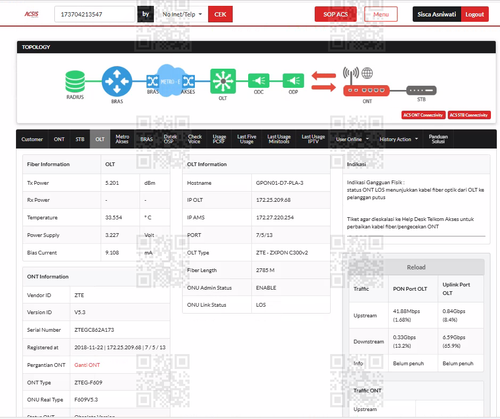Click the RADIUS database icon in topology
Viewport: 500px width, 419px height.
75,81
